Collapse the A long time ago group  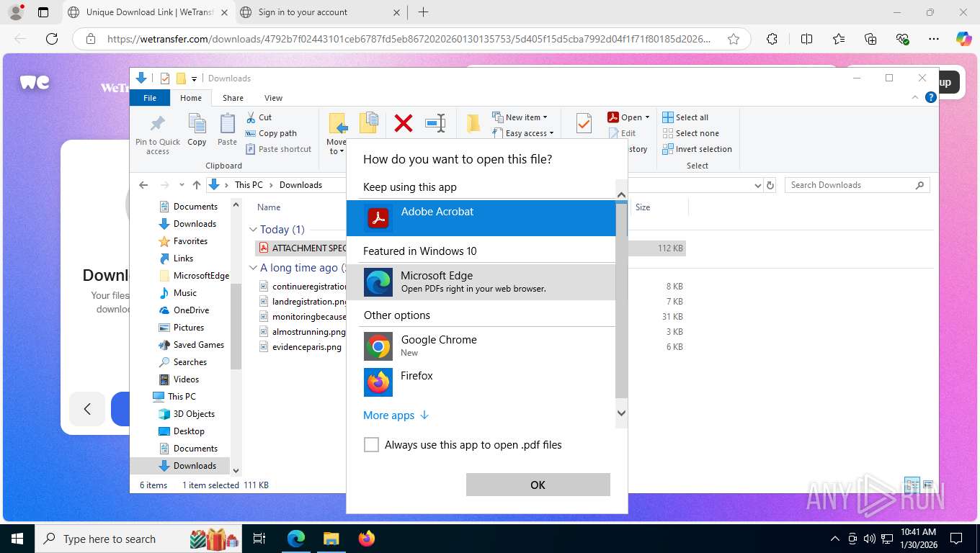tap(253, 268)
